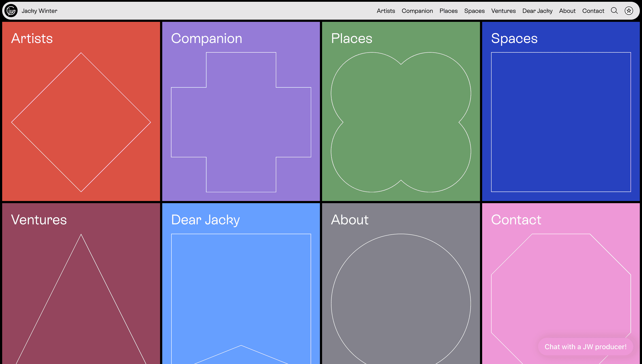Click the circle shape in About tile
The image size is (642, 364).
tap(401, 303)
